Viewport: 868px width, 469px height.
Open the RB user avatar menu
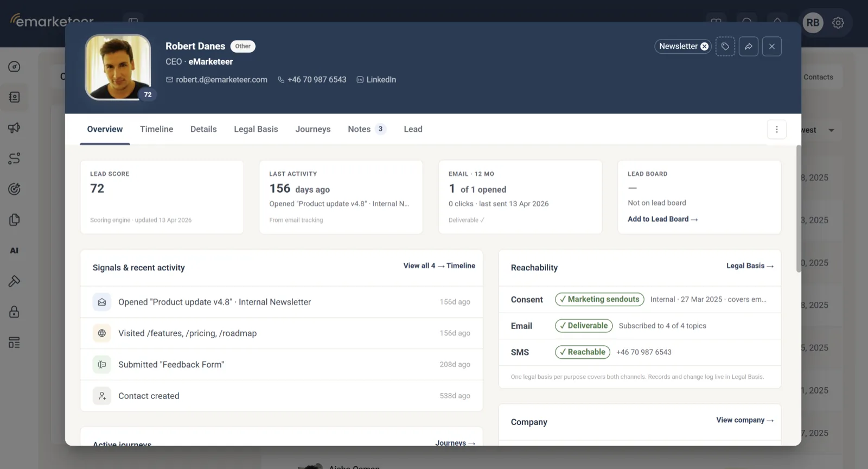[x=813, y=23]
